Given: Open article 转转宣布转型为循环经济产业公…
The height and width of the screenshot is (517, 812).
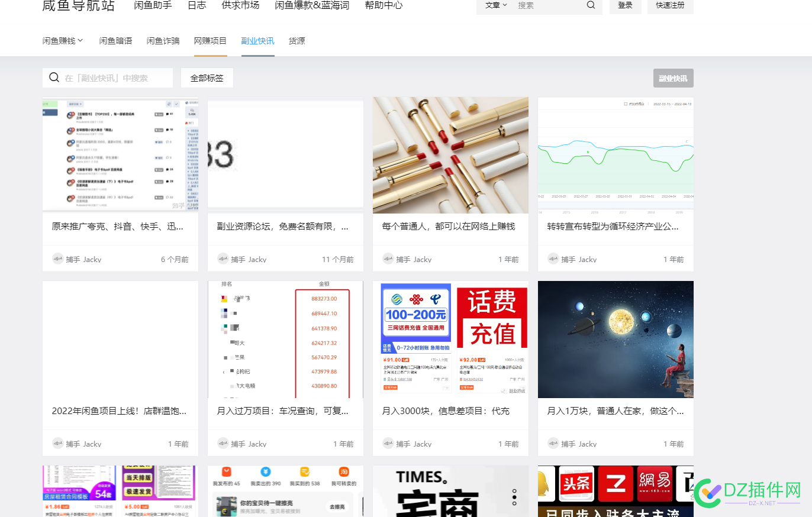Looking at the screenshot, I should pos(613,227).
